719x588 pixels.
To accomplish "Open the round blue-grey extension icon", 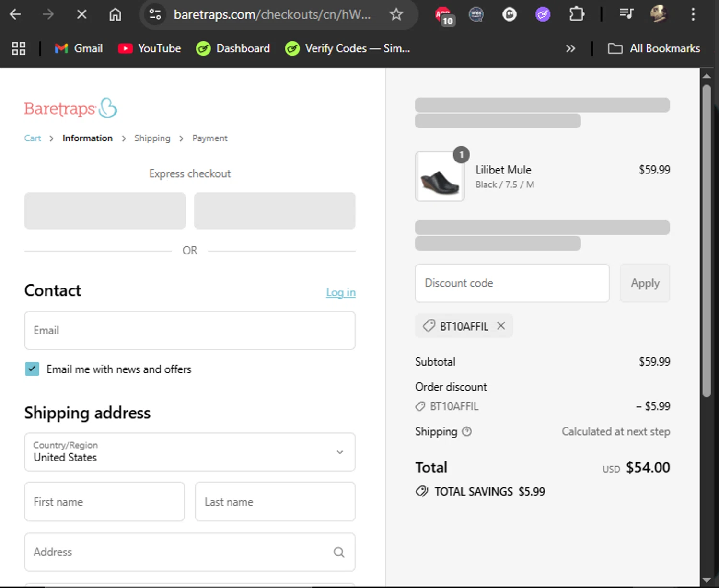I will click(x=476, y=14).
